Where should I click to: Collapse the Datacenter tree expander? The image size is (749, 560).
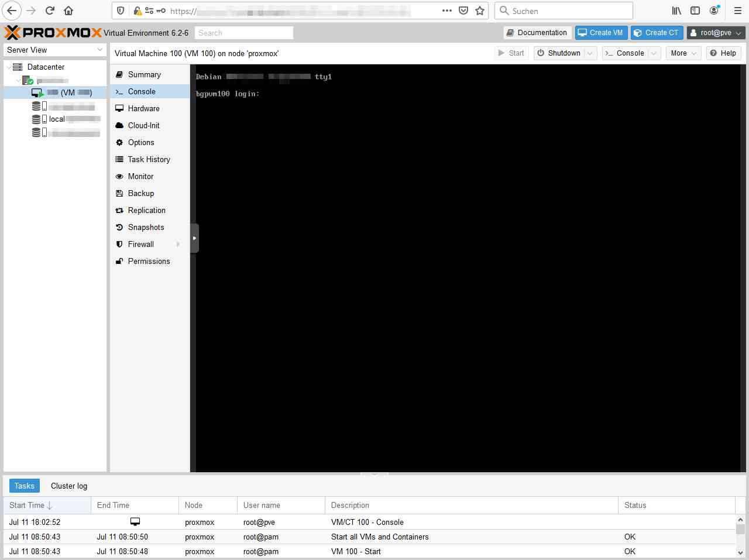(8, 67)
